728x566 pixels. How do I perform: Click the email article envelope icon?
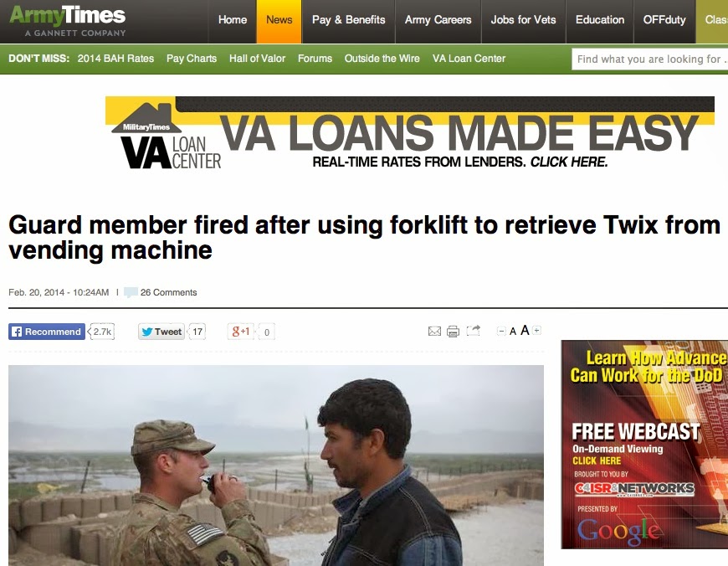(x=434, y=331)
